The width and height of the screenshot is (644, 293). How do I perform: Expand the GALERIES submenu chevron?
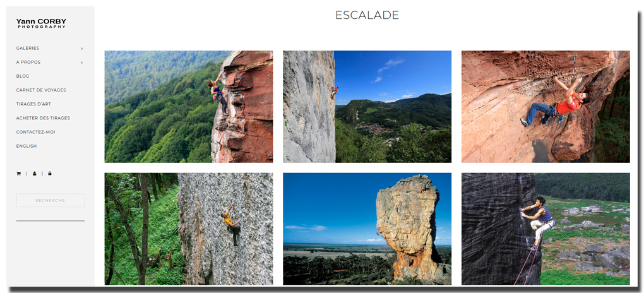81,49
